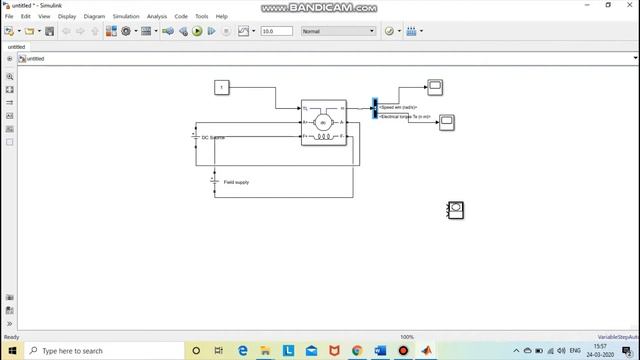Click the Hide/Show Model Browser icon

(x=9, y=59)
